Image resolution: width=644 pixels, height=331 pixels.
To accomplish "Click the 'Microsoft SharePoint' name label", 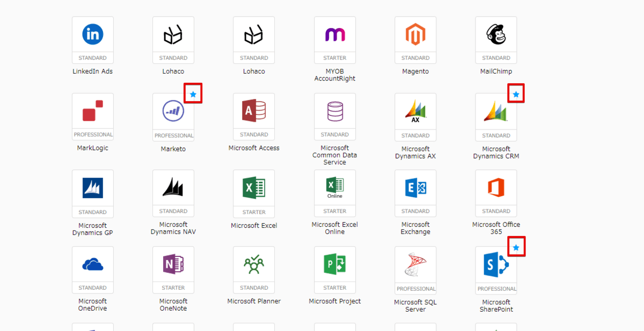I will pos(496,306).
